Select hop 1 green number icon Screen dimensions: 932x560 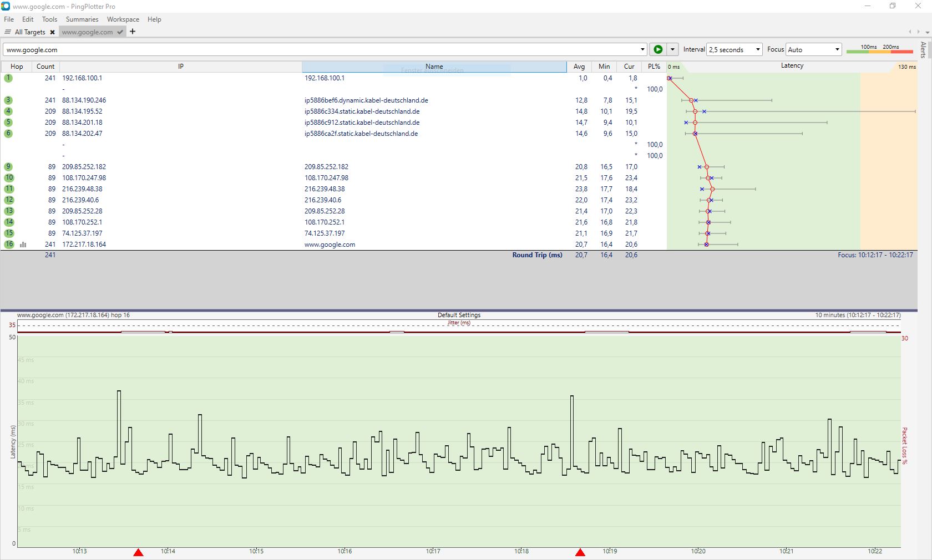click(8, 78)
